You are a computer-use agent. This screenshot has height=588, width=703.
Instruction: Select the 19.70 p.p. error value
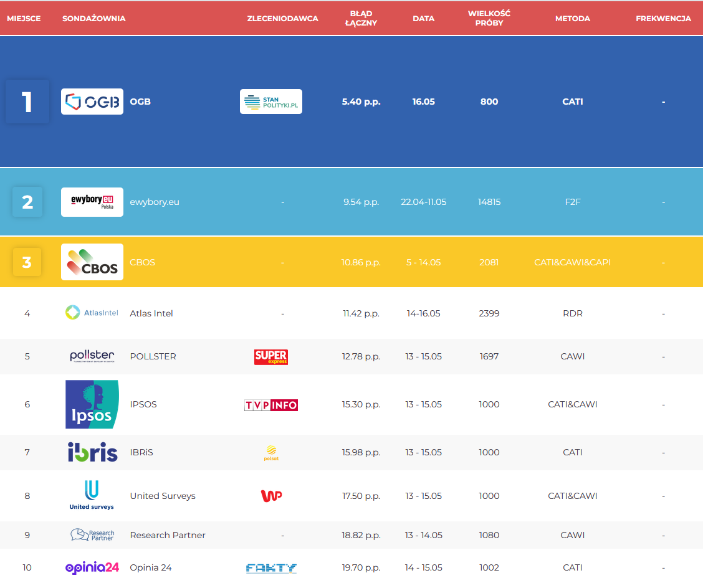(x=361, y=567)
